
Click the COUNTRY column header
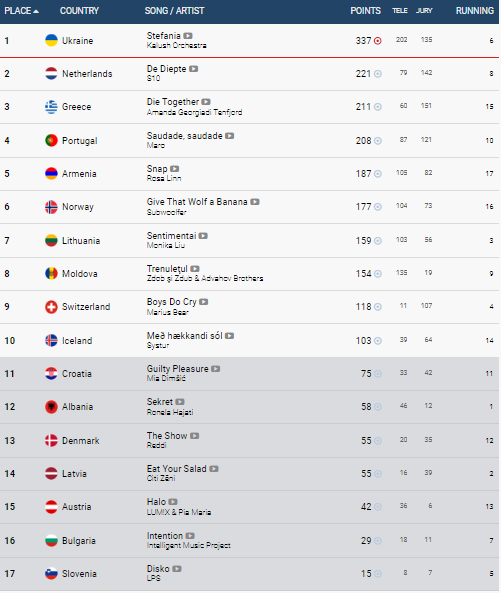tap(79, 11)
